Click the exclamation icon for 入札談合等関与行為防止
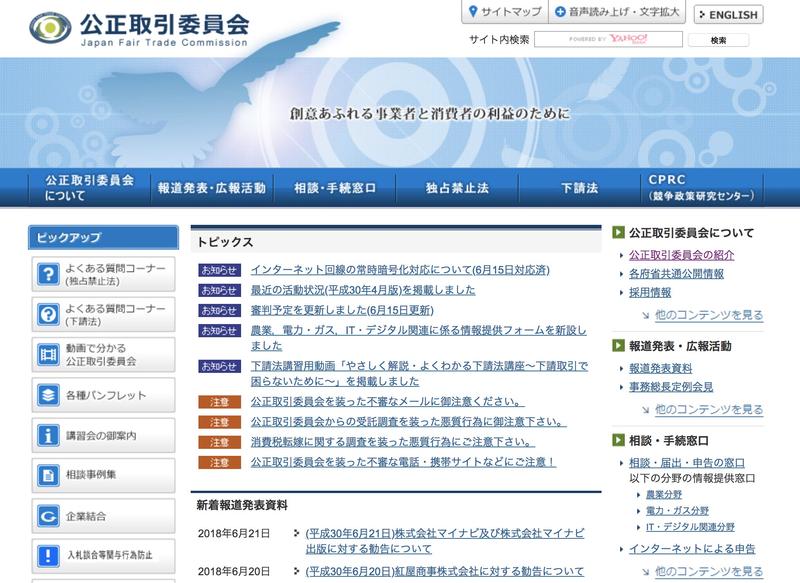The image size is (800, 583). pyautogui.click(x=48, y=557)
